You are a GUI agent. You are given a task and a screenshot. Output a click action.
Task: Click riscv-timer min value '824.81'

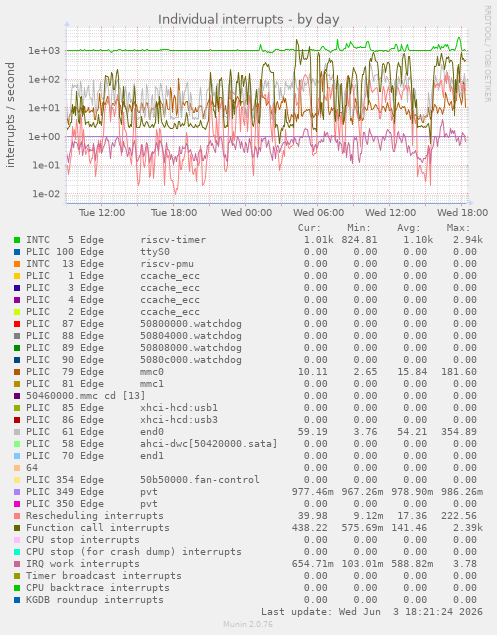tap(359, 240)
